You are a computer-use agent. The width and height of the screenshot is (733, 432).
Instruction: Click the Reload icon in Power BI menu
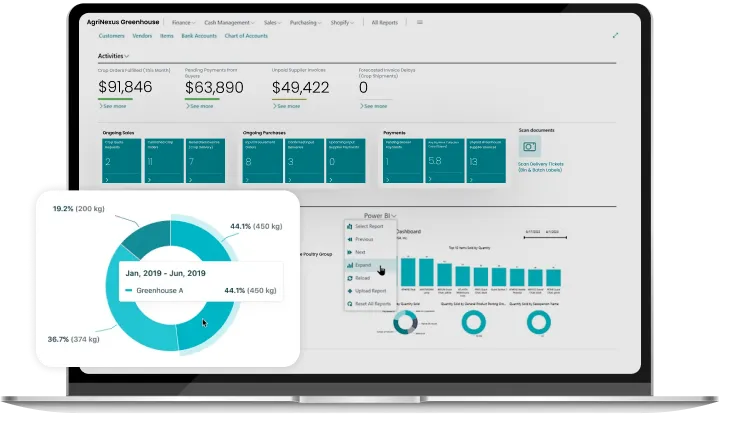pos(349,278)
